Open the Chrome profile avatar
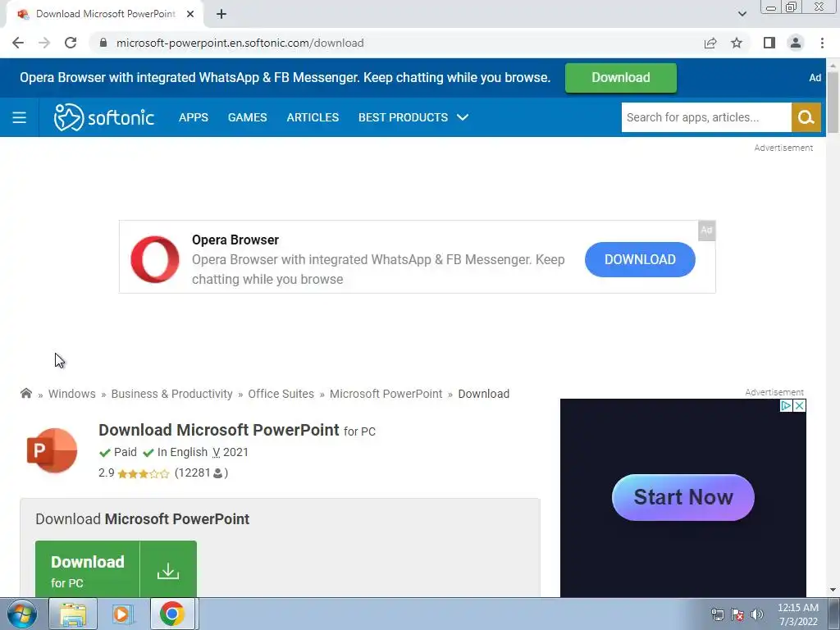The image size is (840, 630). tap(796, 43)
